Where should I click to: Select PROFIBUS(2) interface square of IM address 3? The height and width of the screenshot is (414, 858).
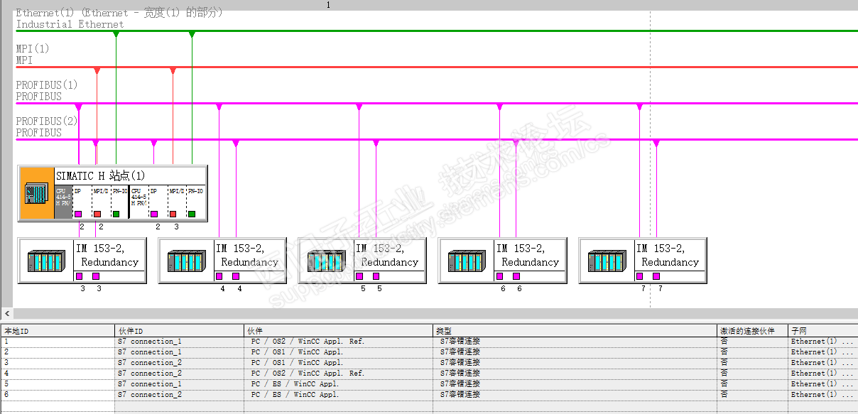(96, 276)
